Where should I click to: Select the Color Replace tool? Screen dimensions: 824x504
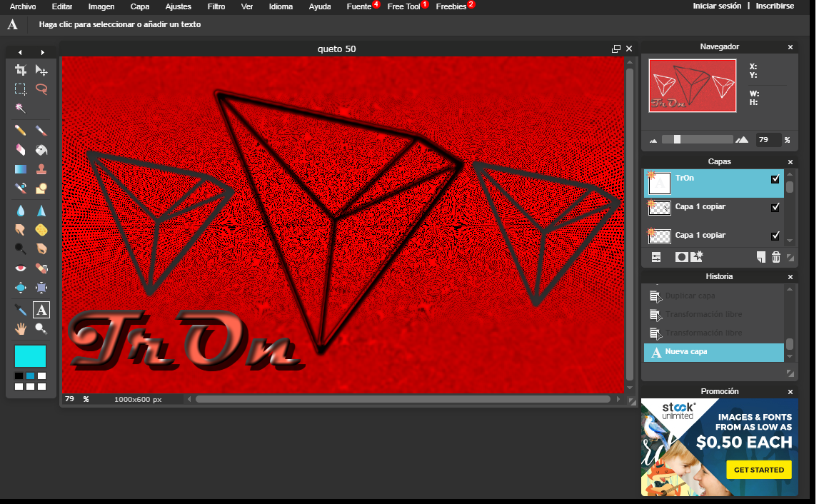(x=21, y=188)
